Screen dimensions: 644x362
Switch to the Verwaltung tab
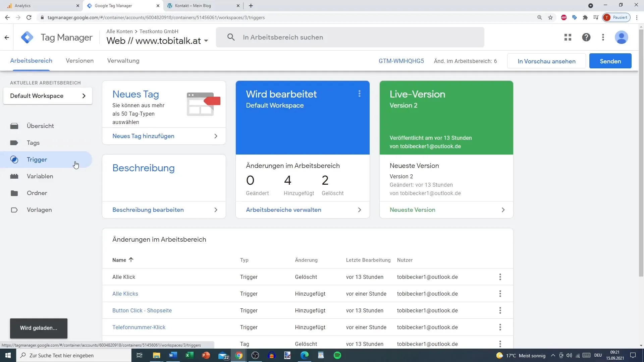[x=123, y=61]
